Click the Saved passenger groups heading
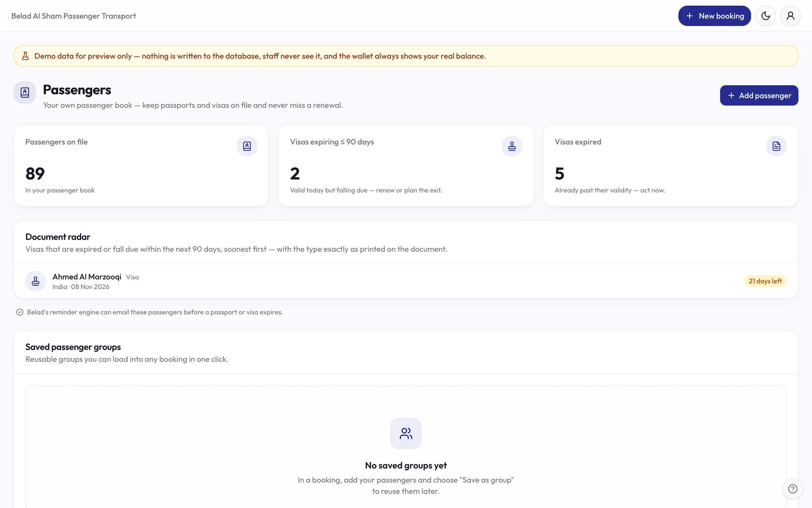Screen dimensions: 812x508 (x=73, y=347)
